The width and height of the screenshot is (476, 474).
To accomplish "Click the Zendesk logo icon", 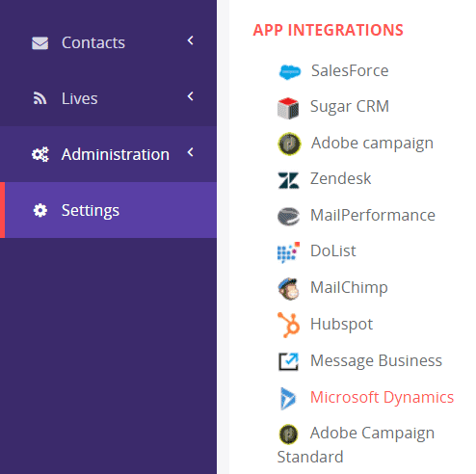I will pos(288,180).
